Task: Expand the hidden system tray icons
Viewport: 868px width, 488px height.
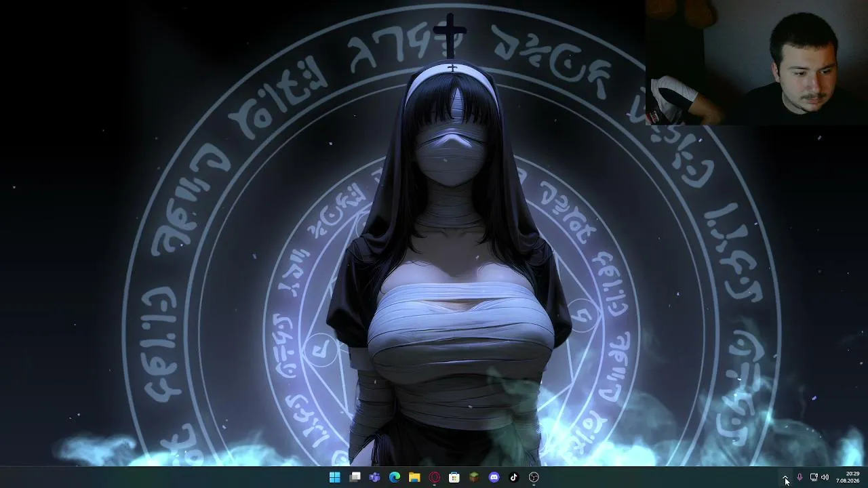Action: (786, 477)
